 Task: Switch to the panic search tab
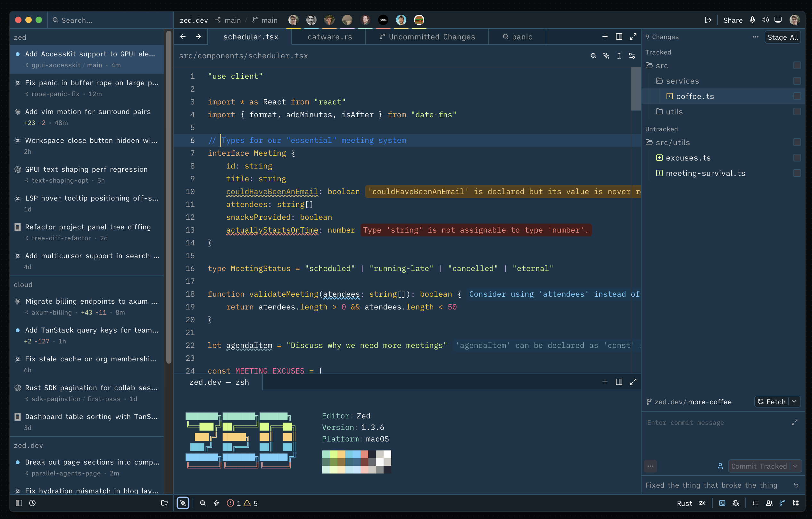coord(517,37)
